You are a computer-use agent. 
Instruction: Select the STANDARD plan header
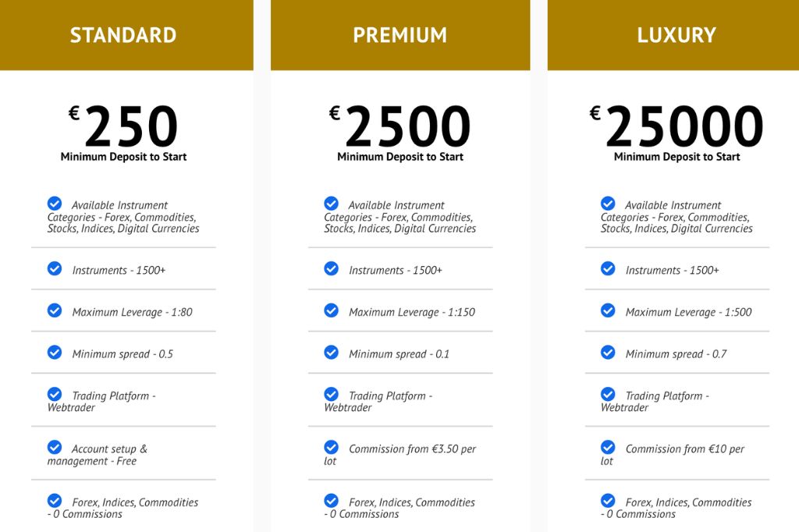tap(126, 35)
